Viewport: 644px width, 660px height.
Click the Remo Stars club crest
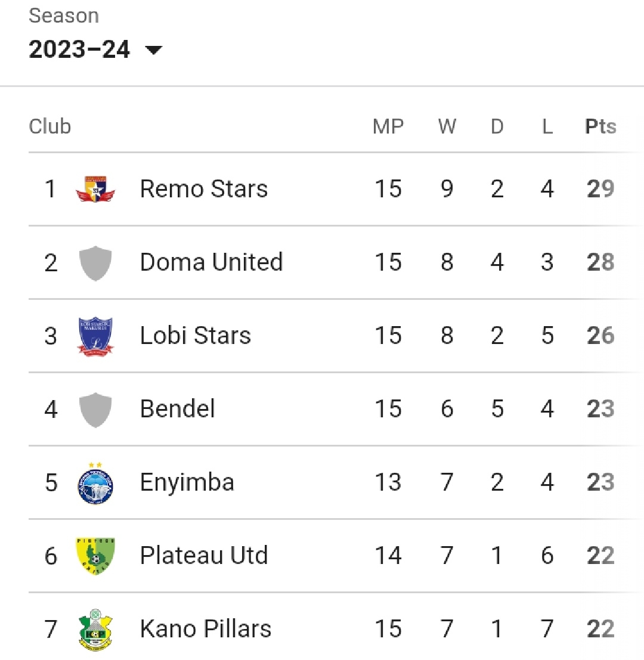[x=95, y=190]
